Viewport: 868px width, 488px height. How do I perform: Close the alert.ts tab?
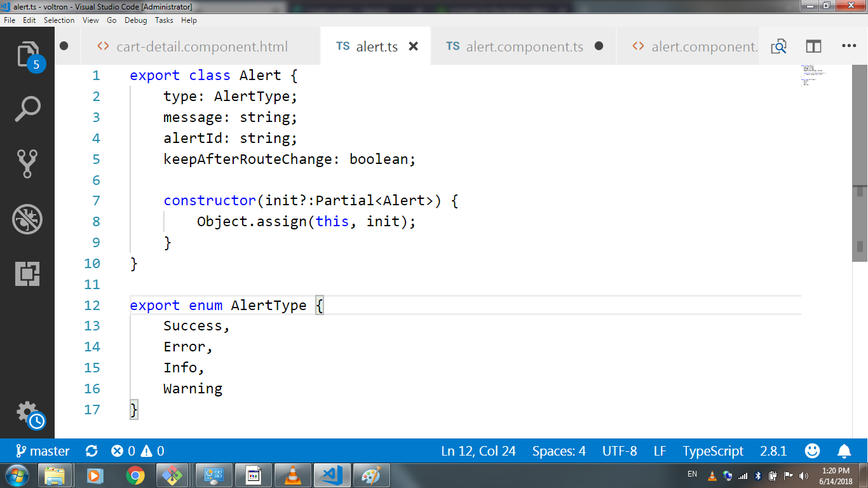(x=413, y=46)
